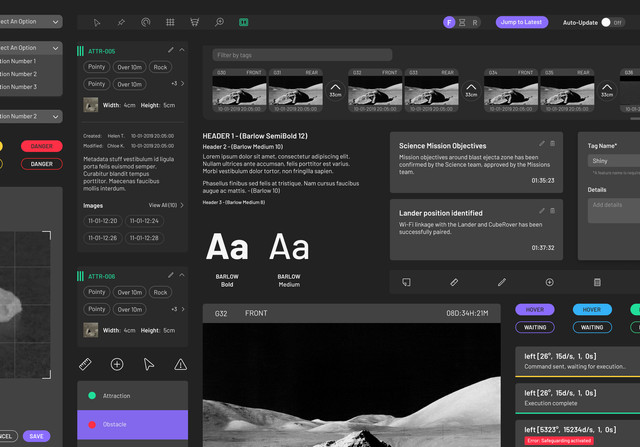This screenshot has height=447, width=640.
Task: Click the green image compare icon
Action: click(244, 22)
